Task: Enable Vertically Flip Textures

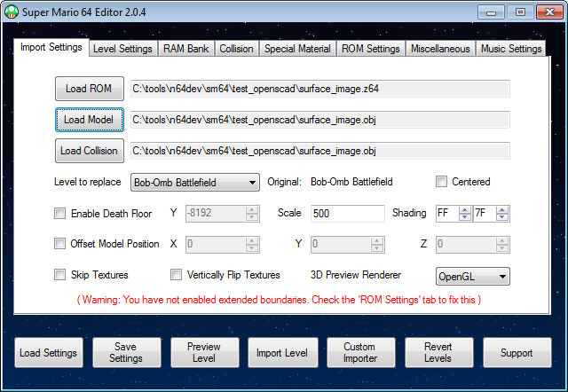Action: (177, 275)
